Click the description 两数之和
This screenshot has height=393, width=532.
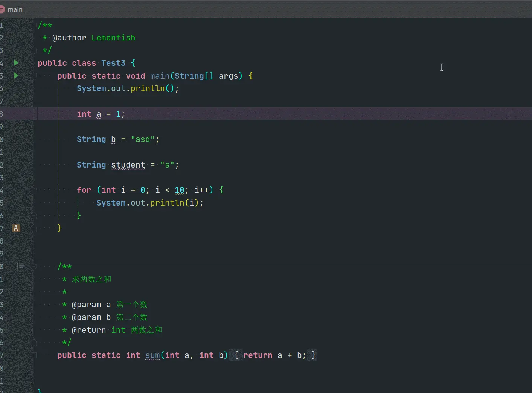(146, 330)
